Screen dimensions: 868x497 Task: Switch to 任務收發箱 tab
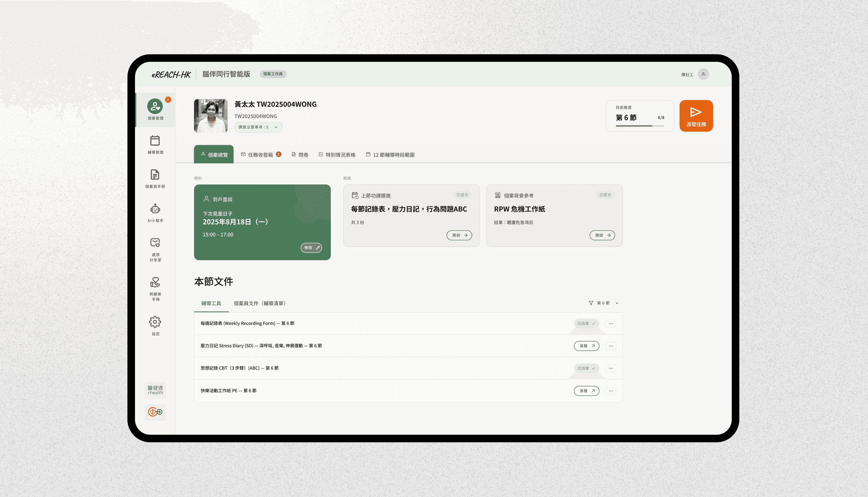261,155
